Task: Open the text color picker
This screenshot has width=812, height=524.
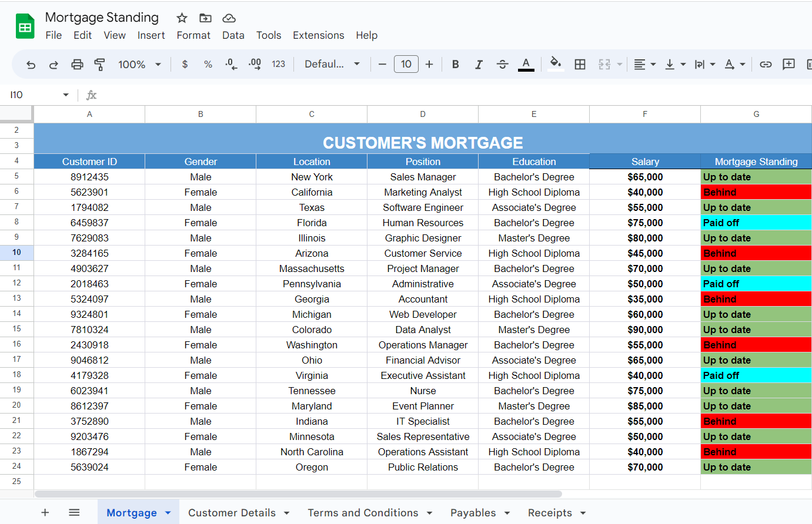Action: (526, 64)
